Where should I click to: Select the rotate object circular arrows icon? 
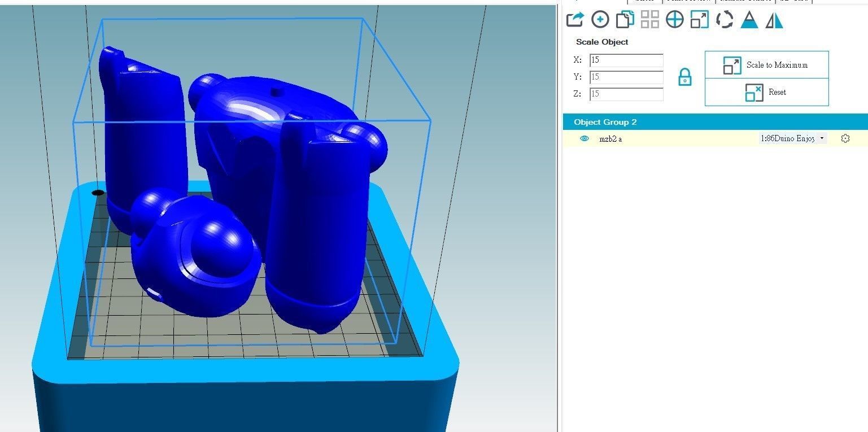pyautogui.click(x=725, y=20)
